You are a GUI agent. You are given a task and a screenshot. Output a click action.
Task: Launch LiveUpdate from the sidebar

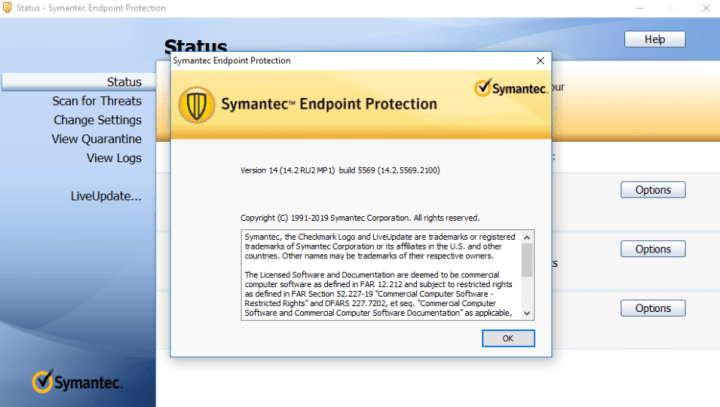[106, 195]
